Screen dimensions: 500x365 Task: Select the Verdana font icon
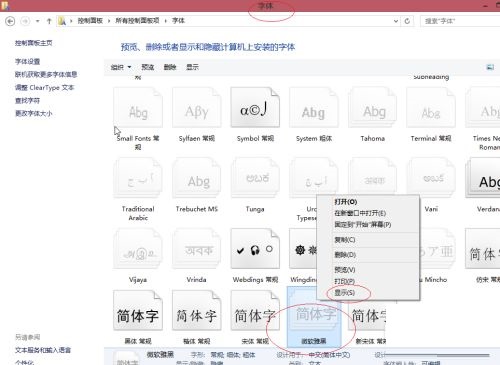(x=483, y=178)
